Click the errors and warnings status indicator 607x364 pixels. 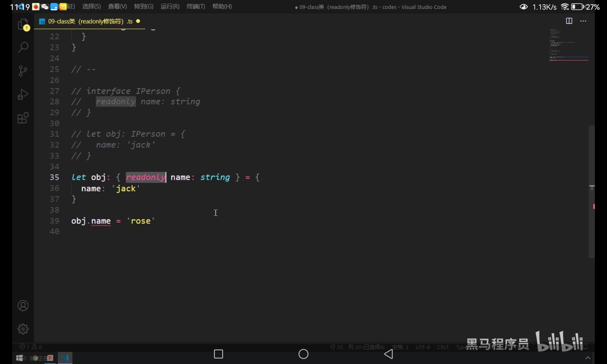pos(31,347)
